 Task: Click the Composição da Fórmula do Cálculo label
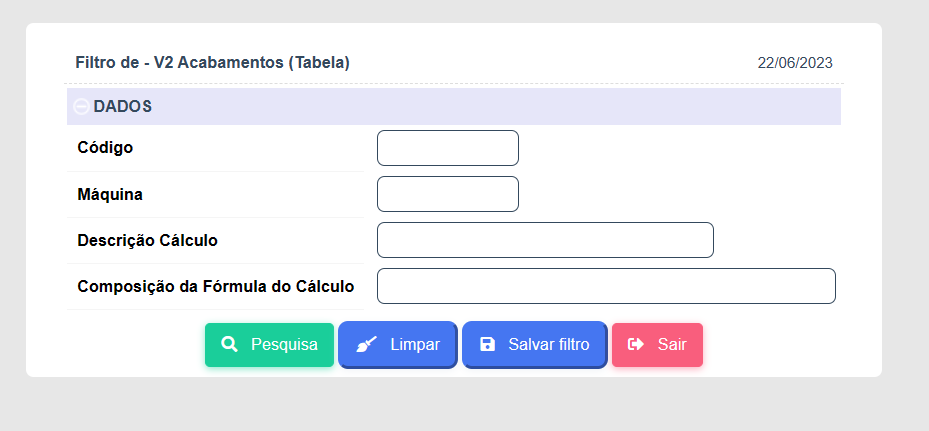point(216,287)
